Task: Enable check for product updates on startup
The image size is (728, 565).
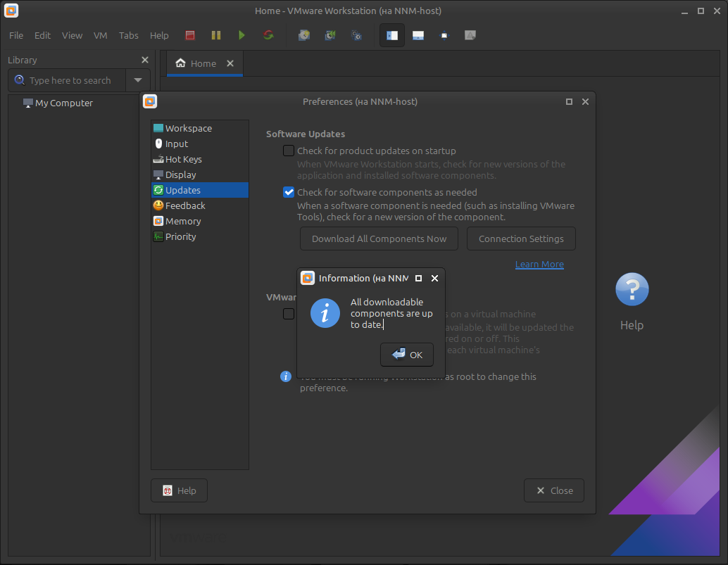Action: coord(289,151)
